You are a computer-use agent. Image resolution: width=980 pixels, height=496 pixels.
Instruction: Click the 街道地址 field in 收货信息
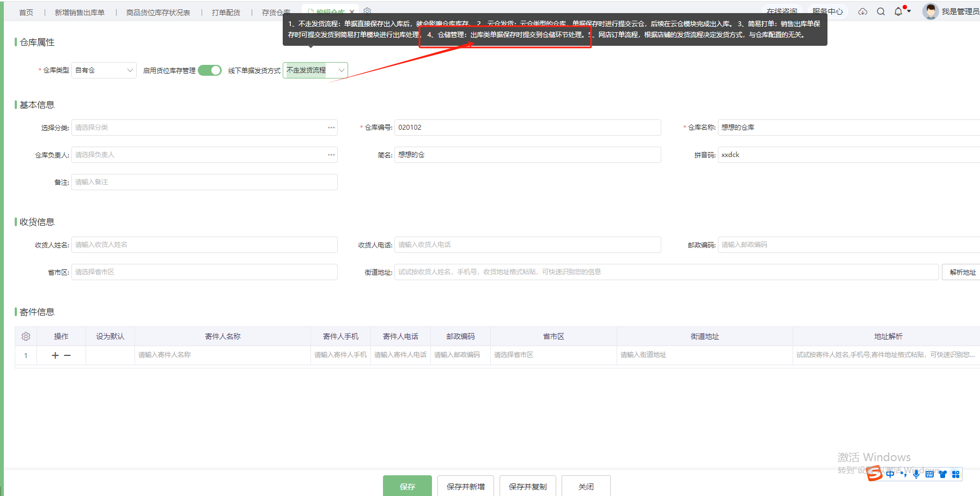[x=666, y=272]
